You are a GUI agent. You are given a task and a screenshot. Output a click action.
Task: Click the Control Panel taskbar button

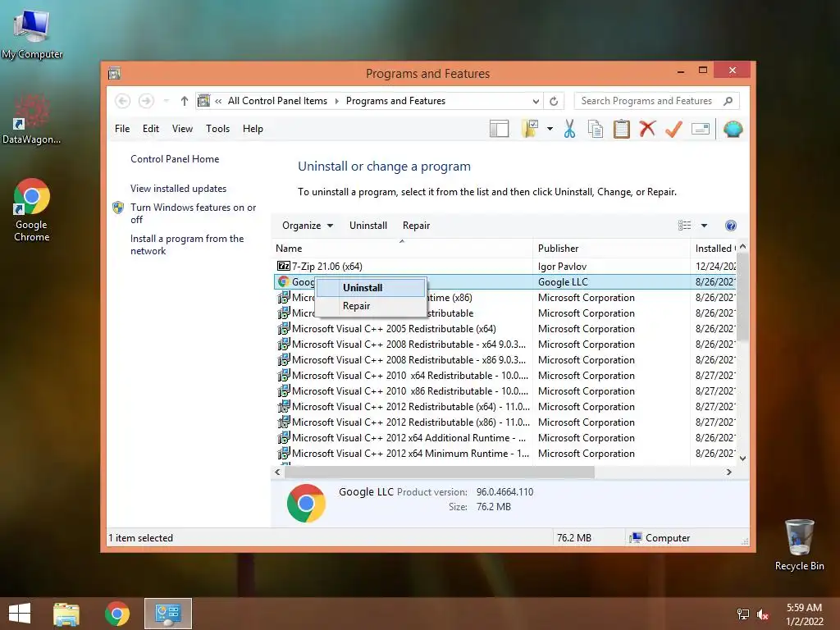coord(167,614)
